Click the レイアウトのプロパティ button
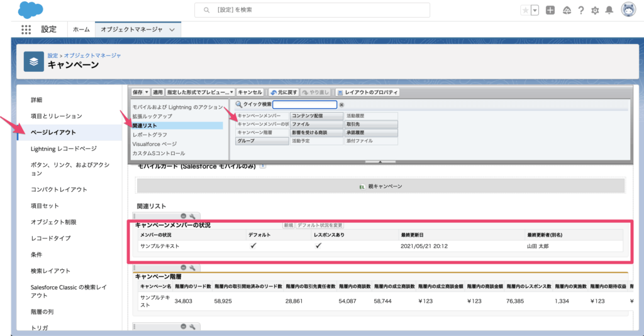Viewport: 644px width, 336px height. click(367, 92)
